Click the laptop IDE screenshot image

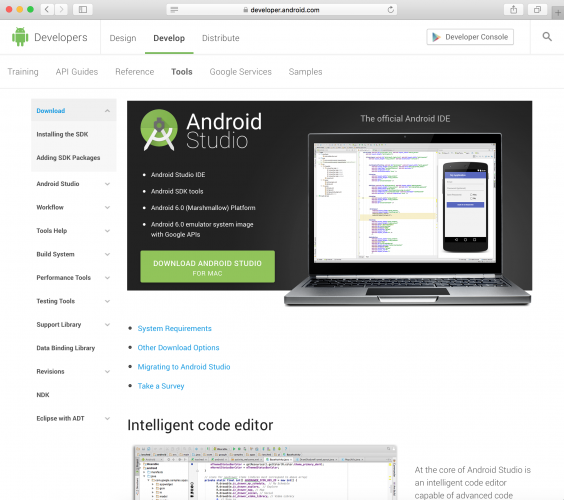[x=407, y=219]
